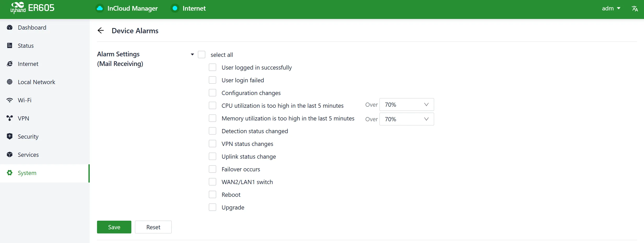This screenshot has width=644, height=243.
Task: Click the Internet sidebar browser icon
Action: click(10, 64)
